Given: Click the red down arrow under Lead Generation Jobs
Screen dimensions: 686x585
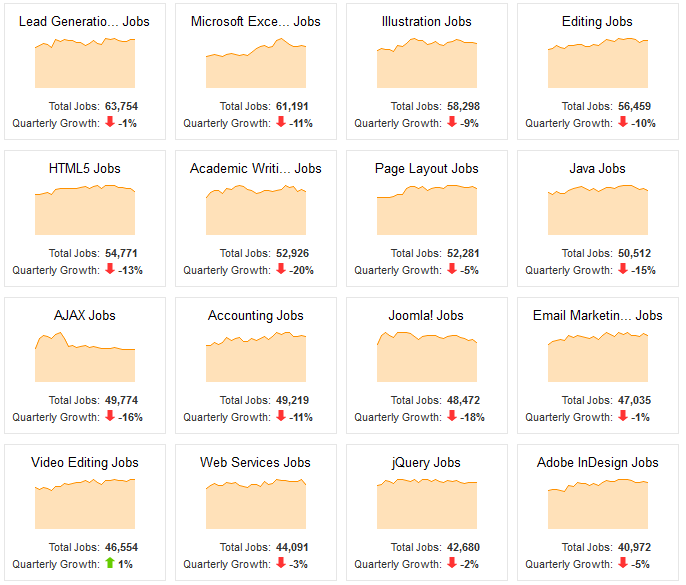Looking at the screenshot, I should 110,122.
